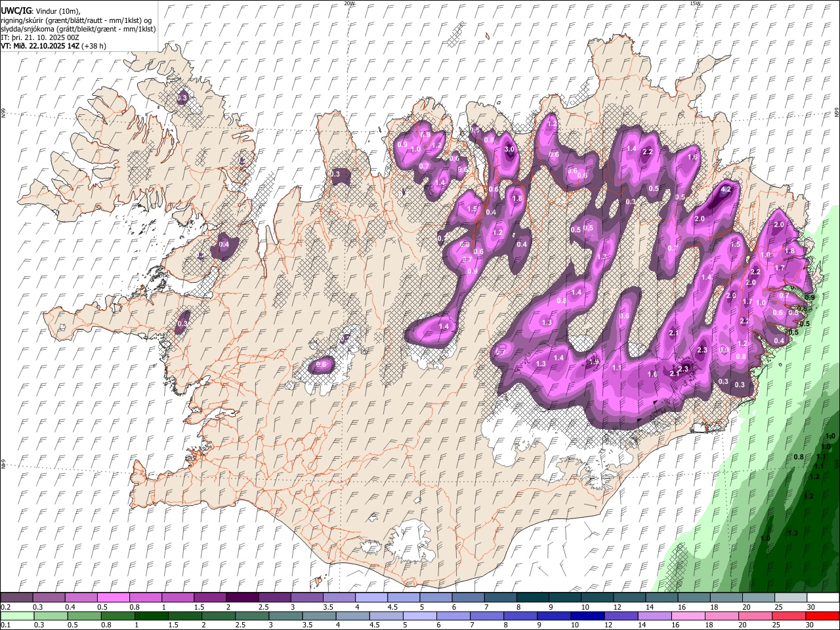Viewport: 840px width, 630px height.
Task: Select the 9–10 blue swatch in the rain legend
Action: click(x=554, y=616)
